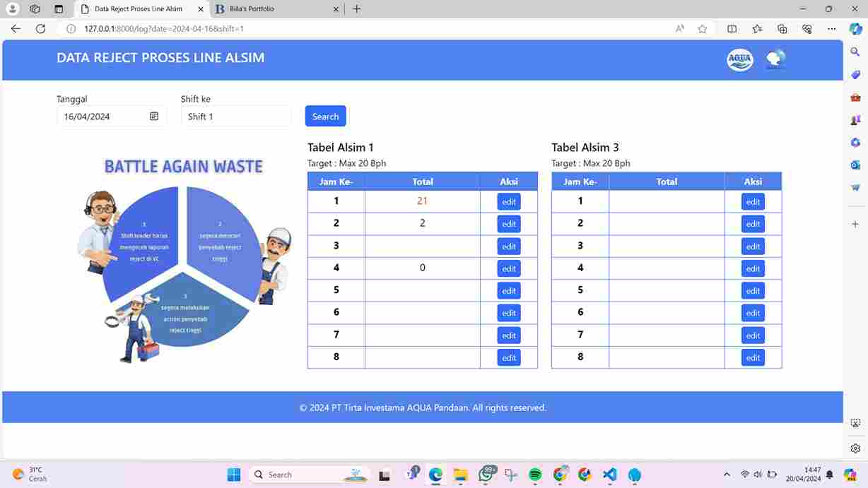Show hidden system tray icons
This screenshot has height=488, width=868.
pyautogui.click(x=727, y=475)
